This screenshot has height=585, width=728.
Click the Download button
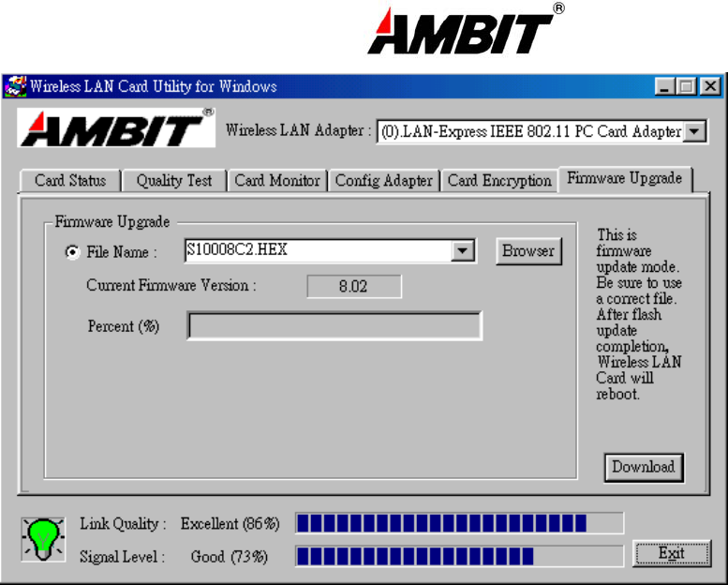[644, 467]
